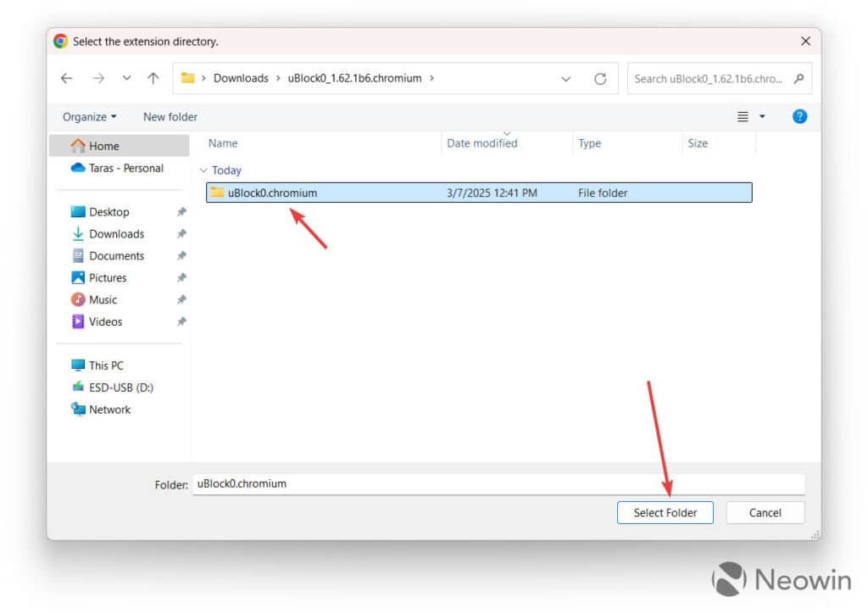Screen dimensions: 868x614
Task: Go forward with the right arrow
Action: click(x=98, y=79)
